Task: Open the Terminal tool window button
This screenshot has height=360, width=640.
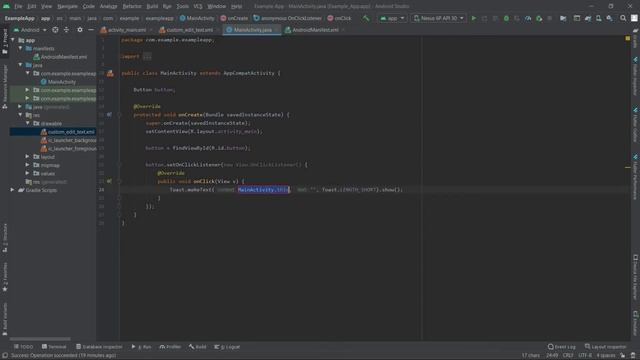Action: click(x=54, y=347)
